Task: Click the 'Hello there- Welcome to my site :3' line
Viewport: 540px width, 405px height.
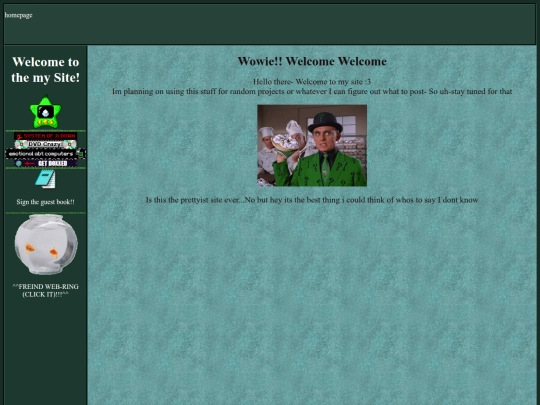Action: point(312,82)
